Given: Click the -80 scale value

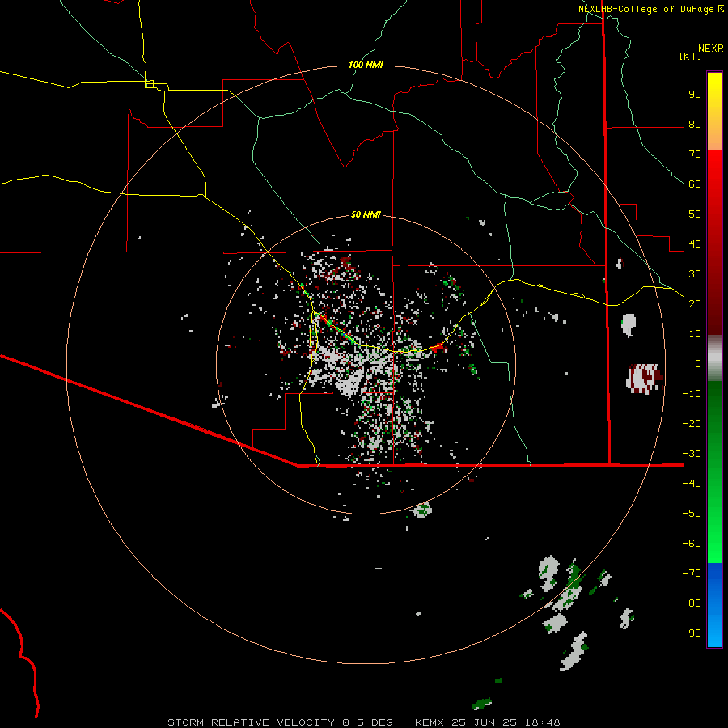Looking at the screenshot, I should (x=692, y=603).
